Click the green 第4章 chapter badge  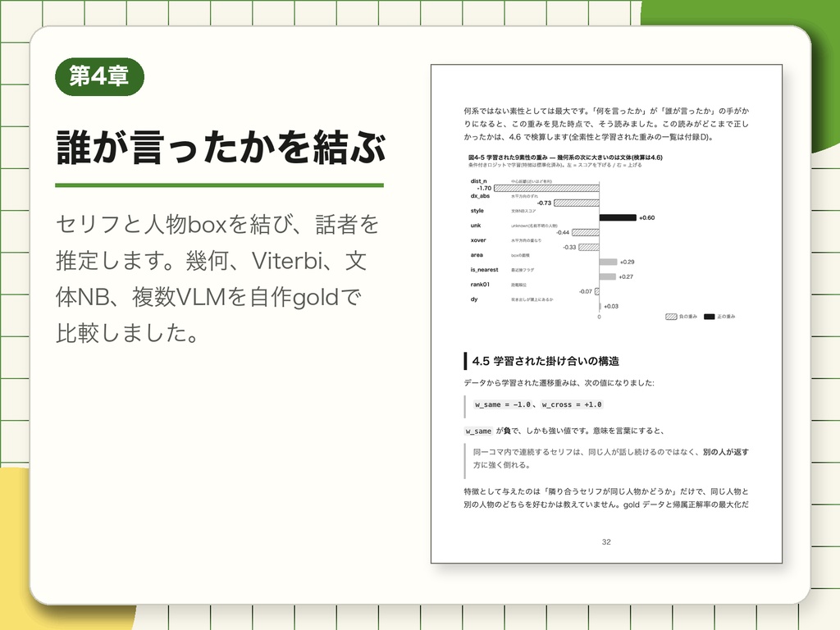99,76
